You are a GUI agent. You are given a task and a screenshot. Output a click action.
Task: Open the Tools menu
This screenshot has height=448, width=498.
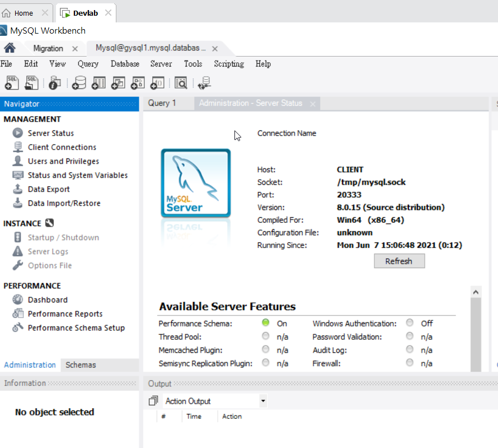point(193,64)
